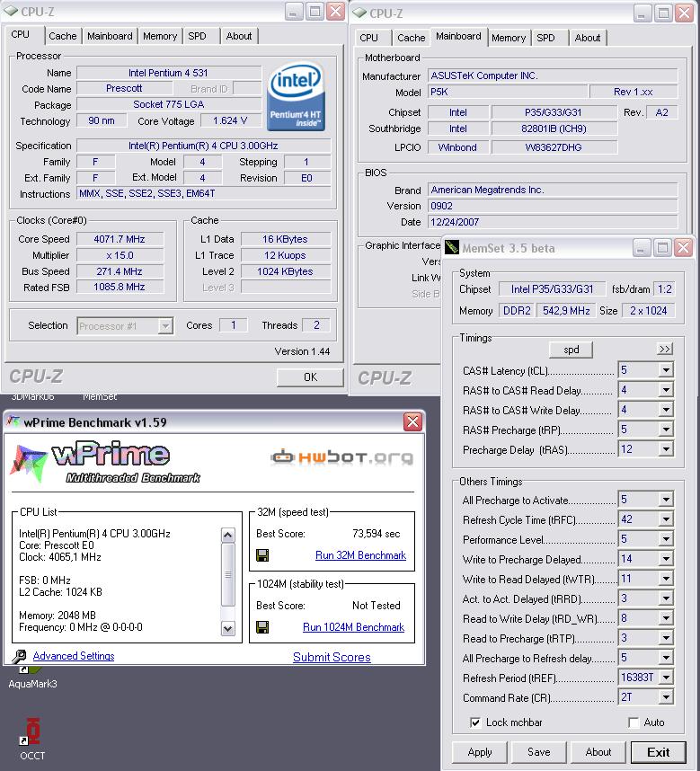Click the Advanced Settings wrench icon
The image size is (700, 771).
click(19, 656)
